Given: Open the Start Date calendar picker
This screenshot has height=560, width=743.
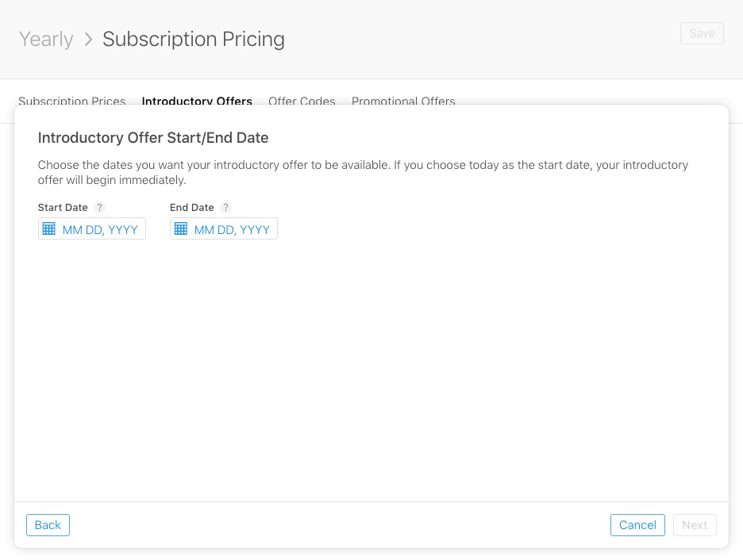Looking at the screenshot, I should coord(49,228).
